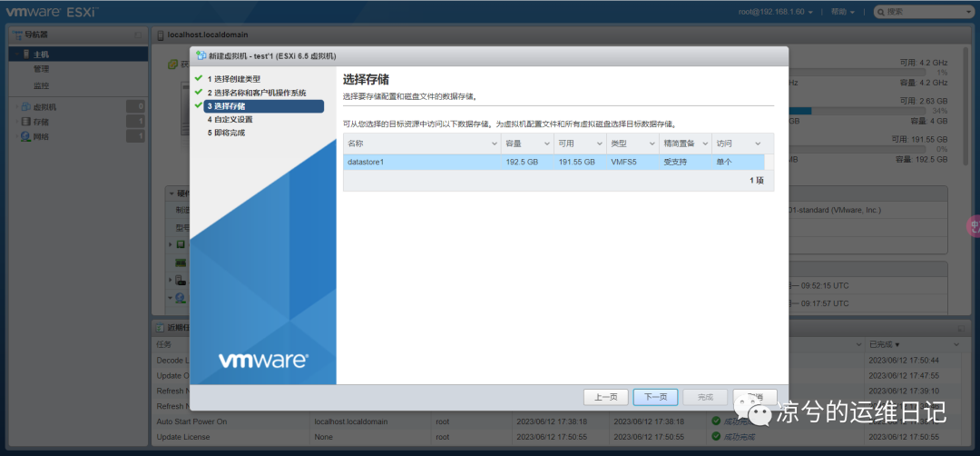980x456 pixels.
Task: Click the 主机 host icon in the navigator
Action: click(26, 54)
